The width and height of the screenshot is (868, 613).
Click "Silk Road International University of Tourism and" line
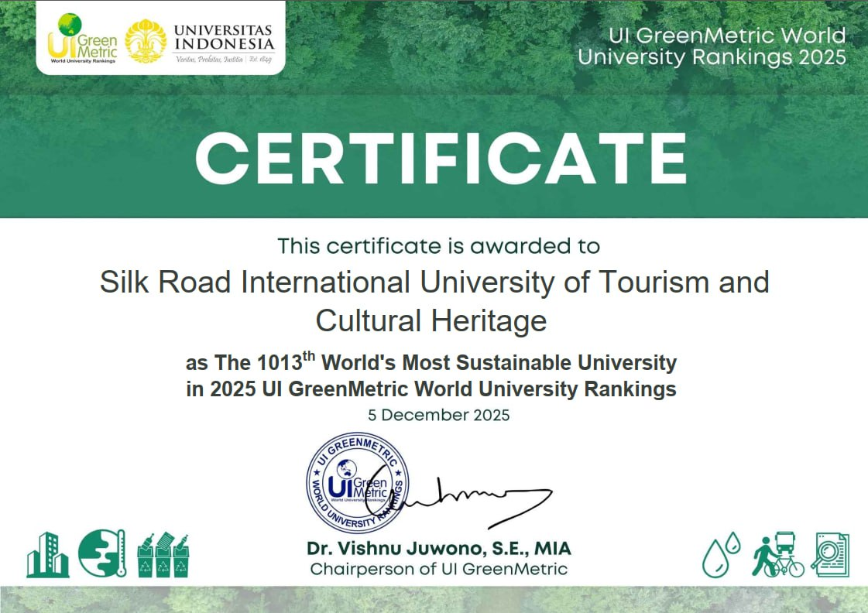[434, 283]
